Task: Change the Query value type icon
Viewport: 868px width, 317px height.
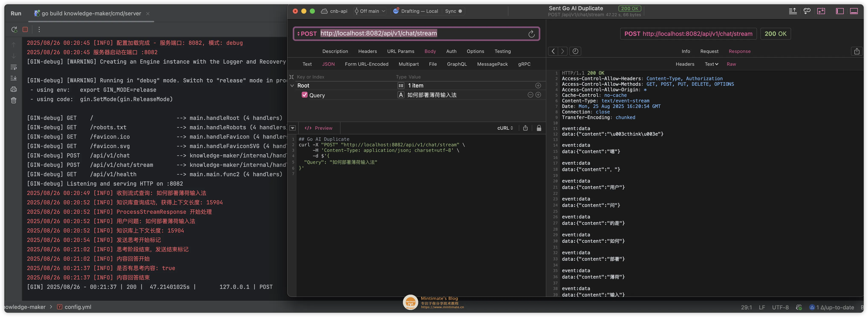Action: pyautogui.click(x=401, y=95)
